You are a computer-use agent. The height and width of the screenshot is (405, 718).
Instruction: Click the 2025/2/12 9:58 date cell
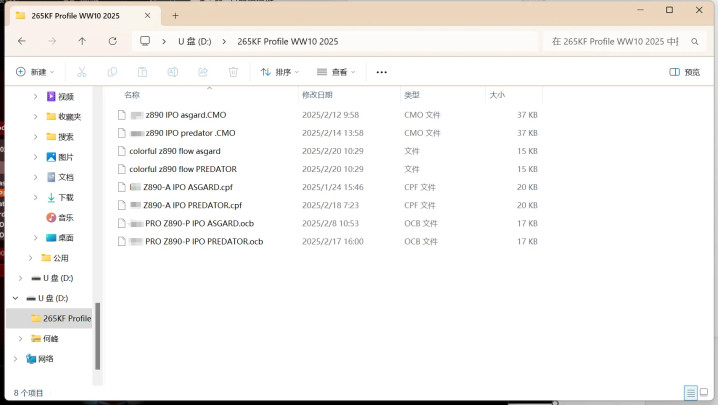click(331, 115)
